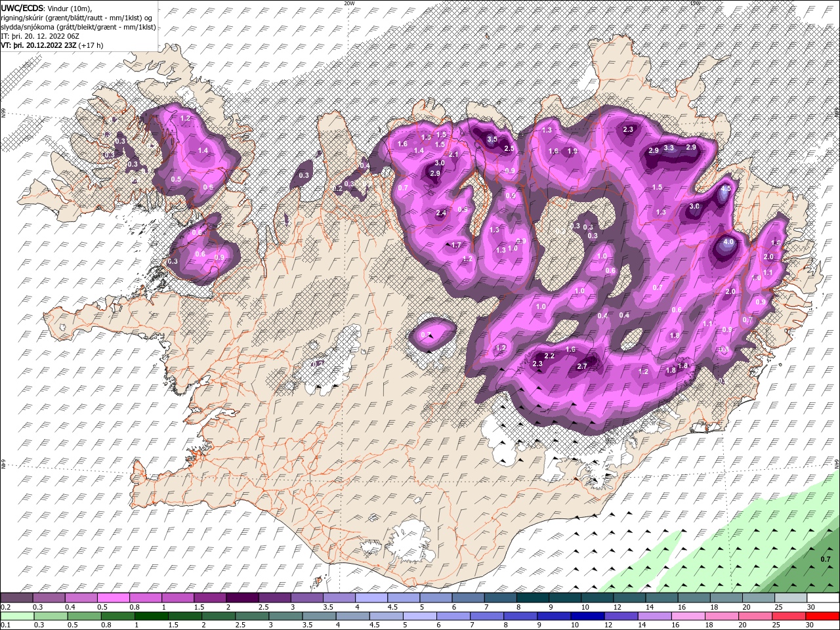Pick the lavender snow swatch between 4 and 4.5
This screenshot has height=630, width=840.
(x=371, y=597)
